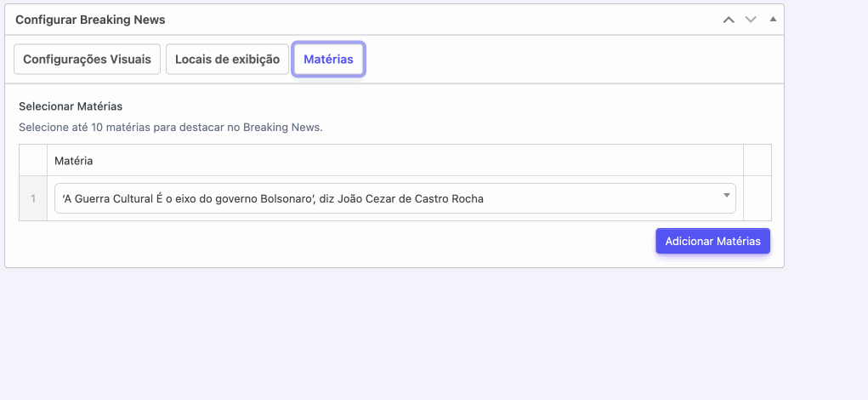Image resolution: width=868 pixels, height=400 pixels.
Task: Open the Matéria selection dropdown
Action: tap(395, 198)
